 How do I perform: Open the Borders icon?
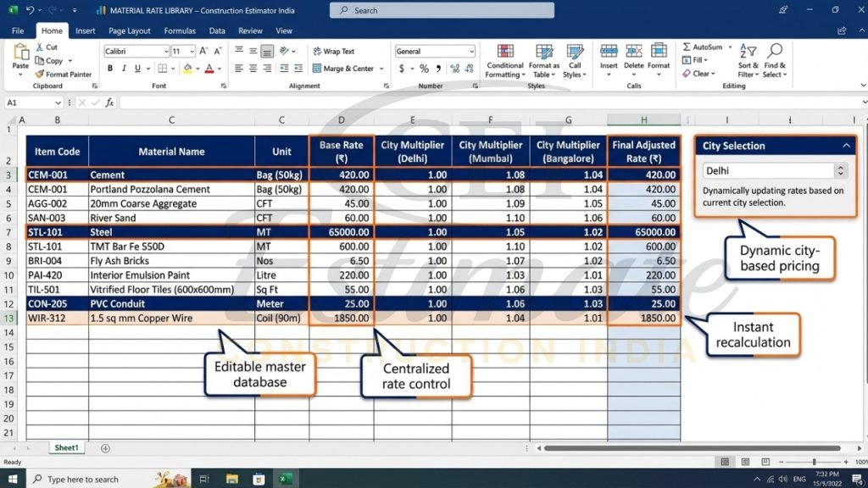tap(162, 68)
